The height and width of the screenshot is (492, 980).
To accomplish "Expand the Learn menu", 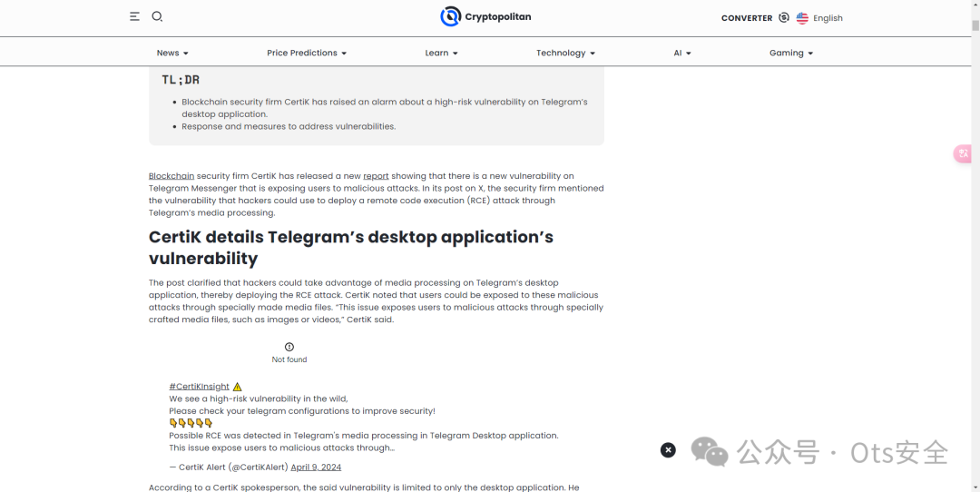I will coord(441,53).
